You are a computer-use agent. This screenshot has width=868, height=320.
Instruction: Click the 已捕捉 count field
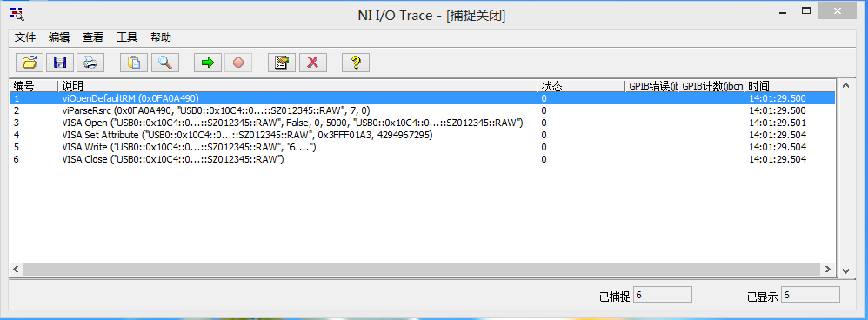[663, 295]
